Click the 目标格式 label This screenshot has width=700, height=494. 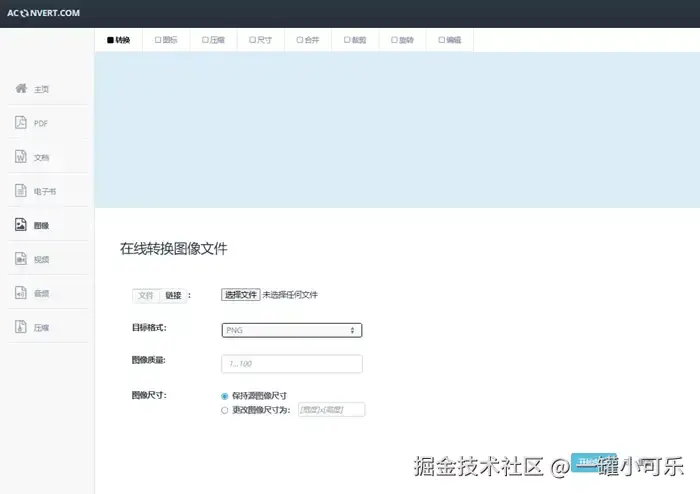point(149,328)
